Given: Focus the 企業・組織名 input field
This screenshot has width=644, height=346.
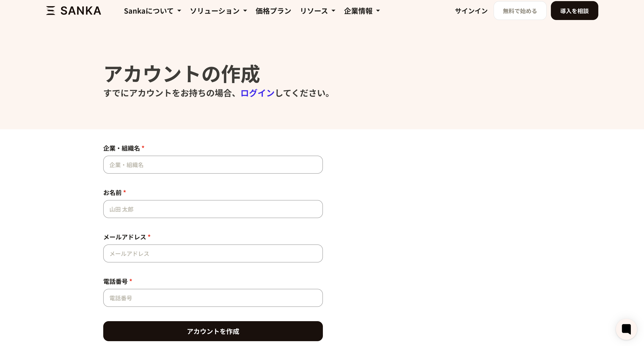Looking at the screenshot, I should (213, 165).
